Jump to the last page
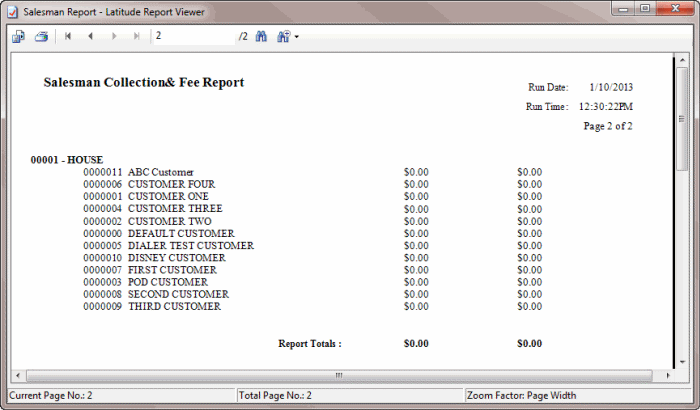Viewport: 700px width, 410px height. [136, 36]
